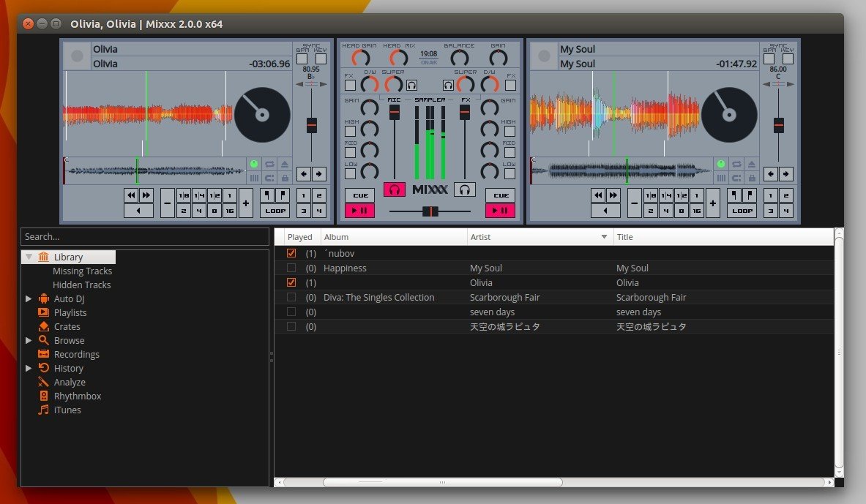Open Crates in the sidebar
This screenshot has width=866, height=504.
(x=67, y=326)
